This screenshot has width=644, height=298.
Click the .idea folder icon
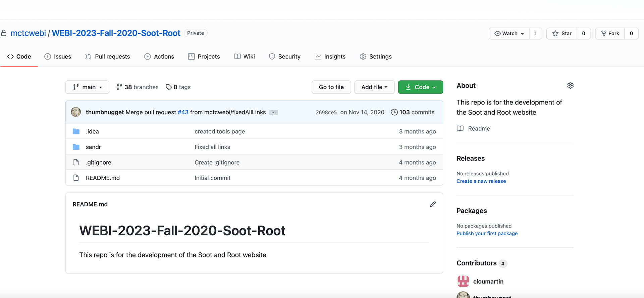coord(76,131)
